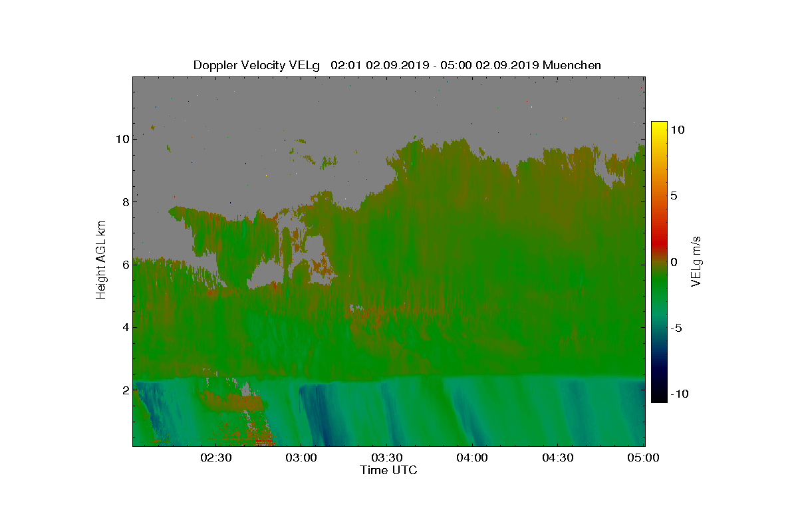The image size is (798, 532).
Task: Click the 8 km height tick label
Action: pos(124,201)
